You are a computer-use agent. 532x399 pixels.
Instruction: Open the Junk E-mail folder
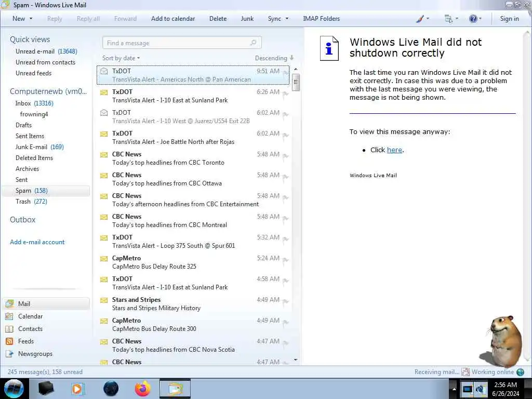[39, 147]
